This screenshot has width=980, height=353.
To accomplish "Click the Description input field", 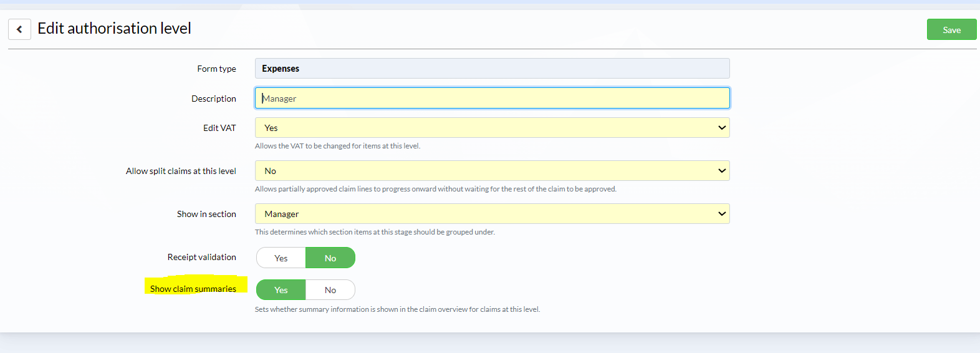I will (492, 98).
